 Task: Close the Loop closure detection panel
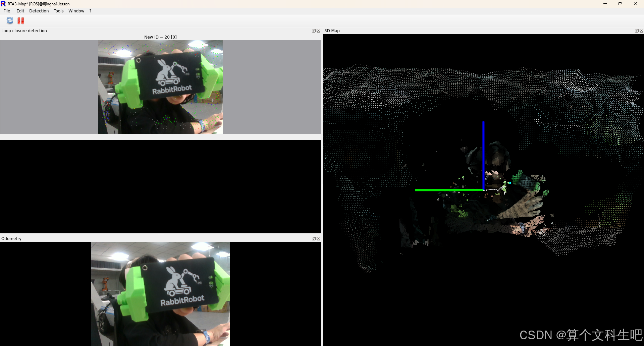[319, 31]
